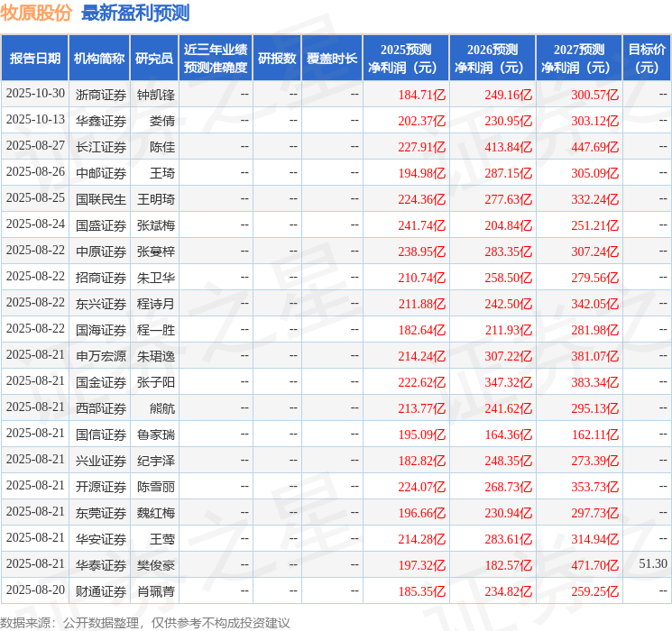
Task: Click the 报告日期 column header
Action: click(34, 59)
